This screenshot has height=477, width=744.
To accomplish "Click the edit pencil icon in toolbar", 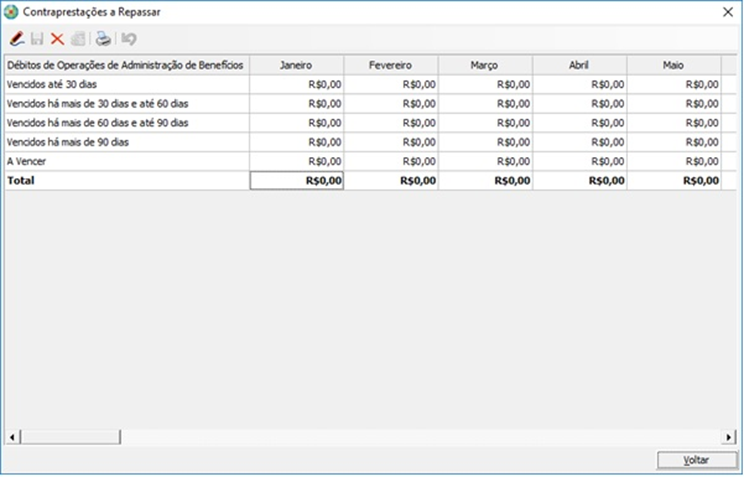I will click(x=16, y=39).
